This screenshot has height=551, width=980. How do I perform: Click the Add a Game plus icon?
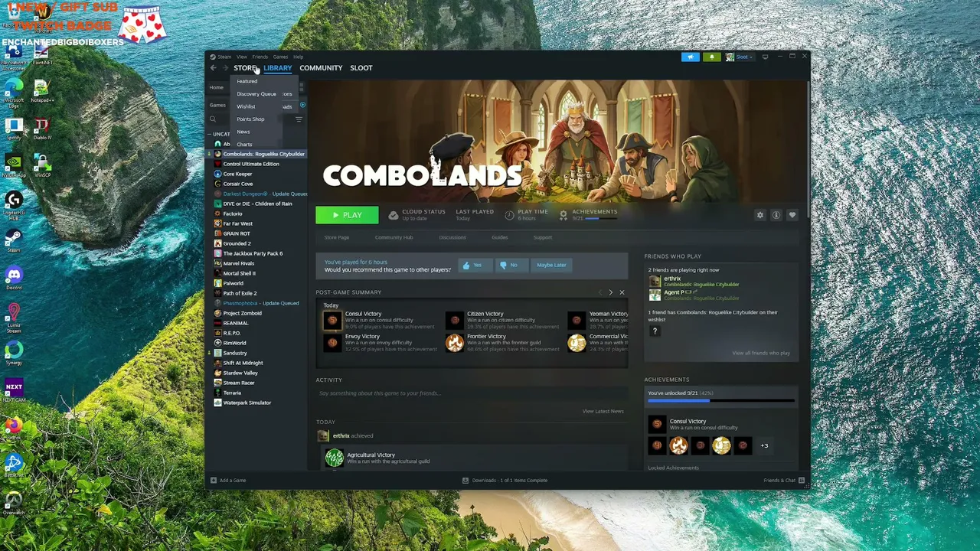[214, 481]
